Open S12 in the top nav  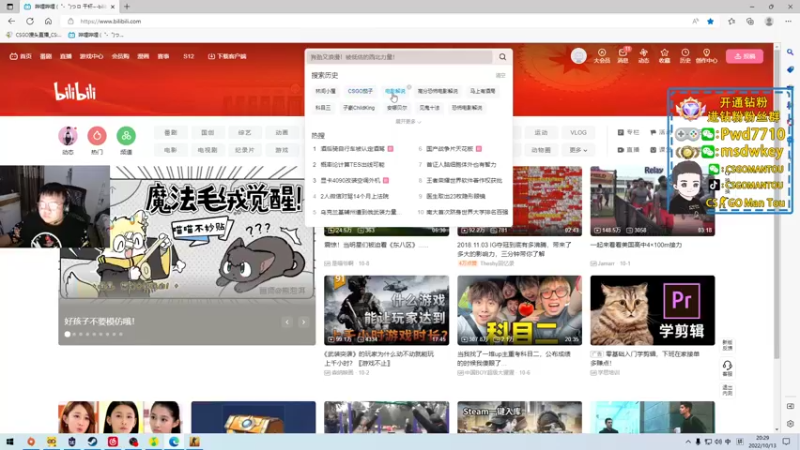189,56
